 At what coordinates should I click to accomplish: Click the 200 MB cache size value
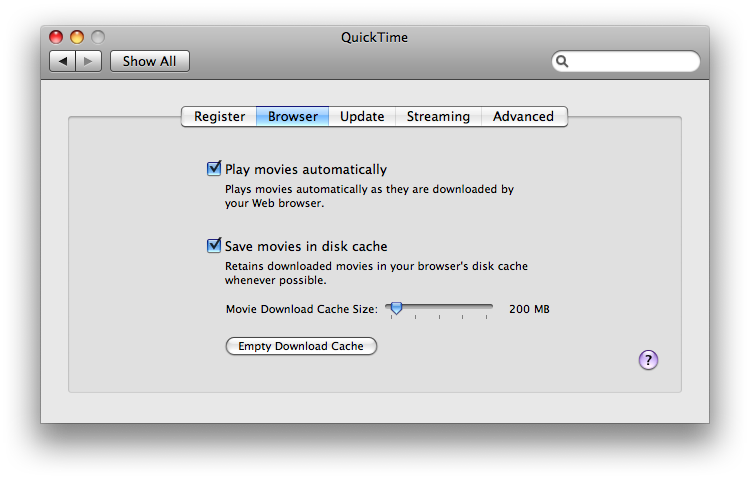(529, 309)
